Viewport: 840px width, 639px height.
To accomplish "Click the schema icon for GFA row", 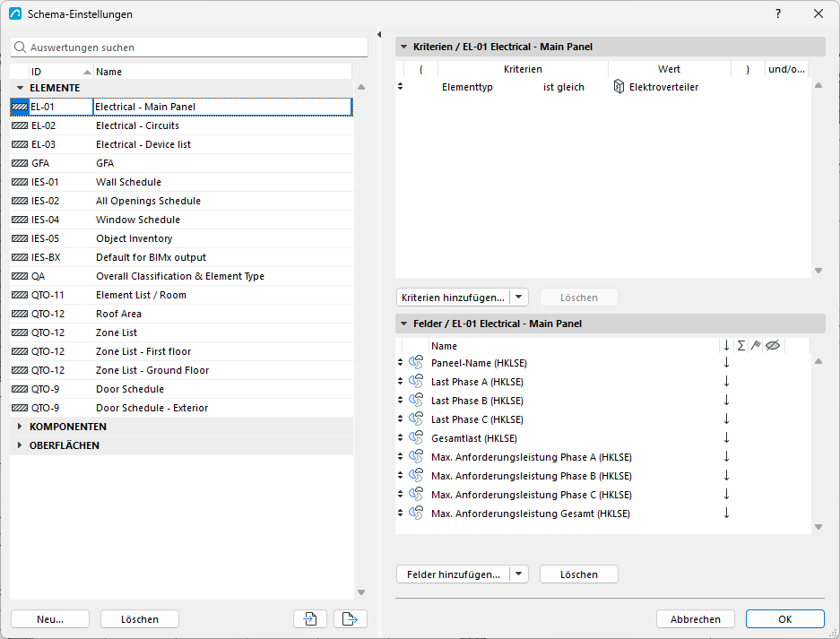I will click(20, 163).
